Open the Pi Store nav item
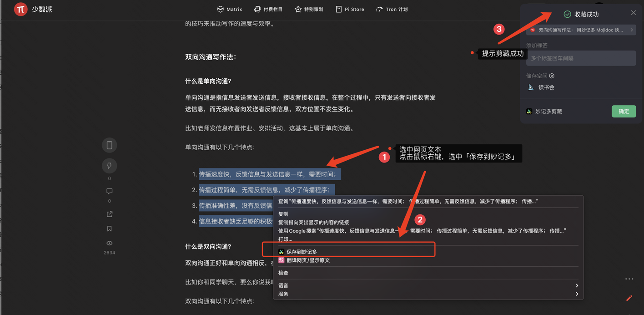Image resolution: width=644 pixels, height=315 pixels. pyautogui.click(x=350, y=9)
